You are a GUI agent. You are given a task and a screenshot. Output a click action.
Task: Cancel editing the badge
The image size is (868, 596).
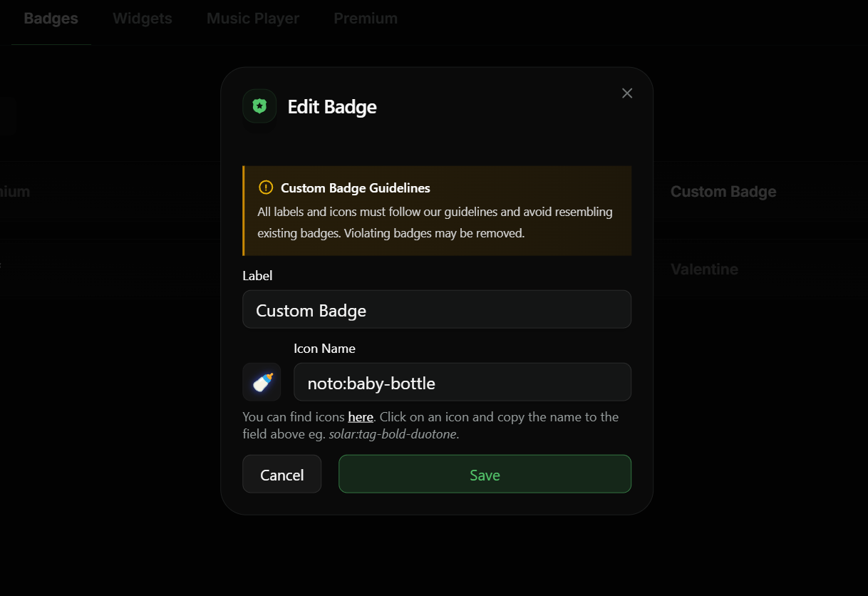[282, 474]
